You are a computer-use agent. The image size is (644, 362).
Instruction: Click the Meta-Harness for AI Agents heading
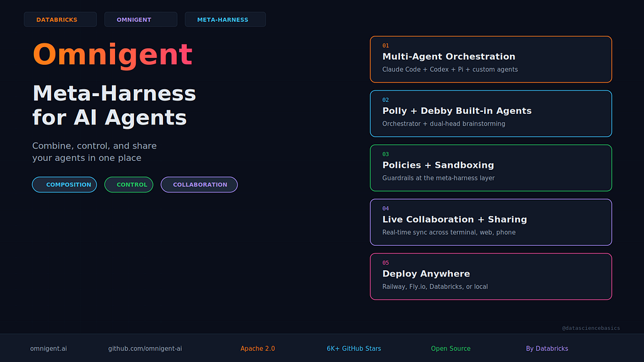(114, 105)
